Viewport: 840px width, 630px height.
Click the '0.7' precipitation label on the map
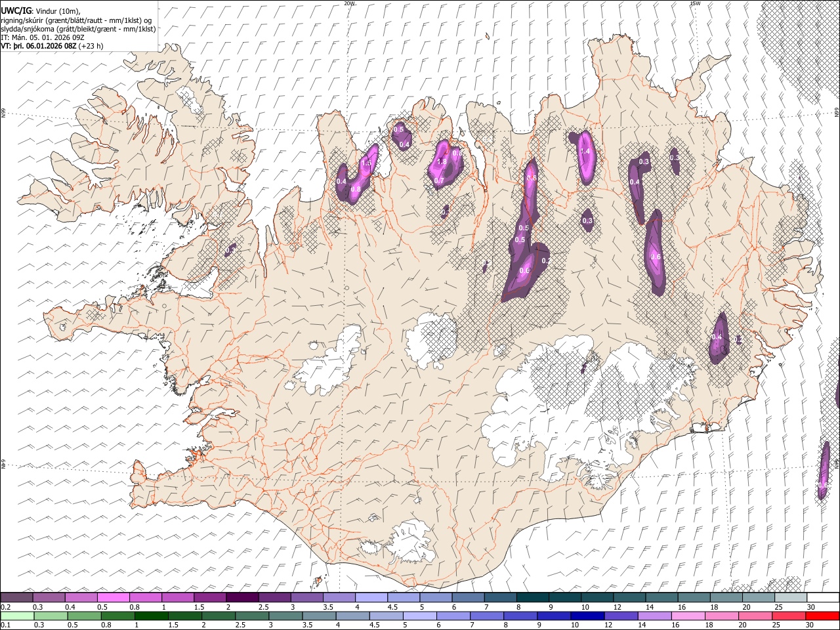coord(439,181)
